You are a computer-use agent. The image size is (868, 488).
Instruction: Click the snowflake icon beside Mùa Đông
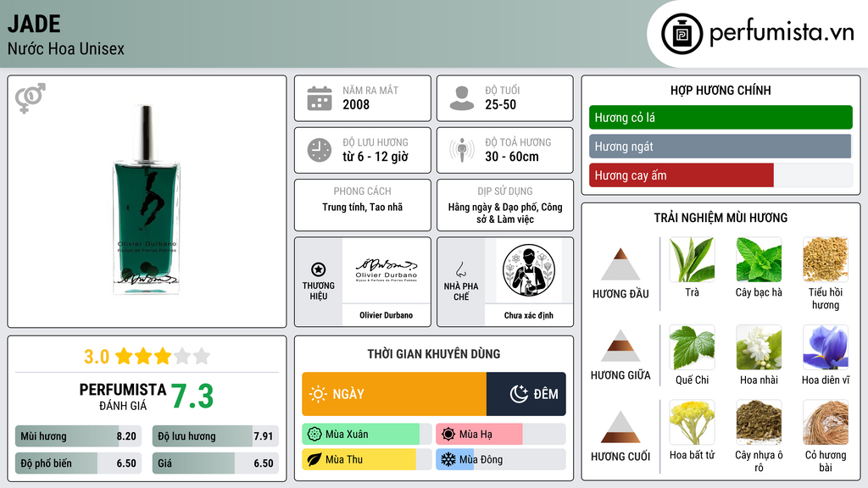[x=448, y=459]
